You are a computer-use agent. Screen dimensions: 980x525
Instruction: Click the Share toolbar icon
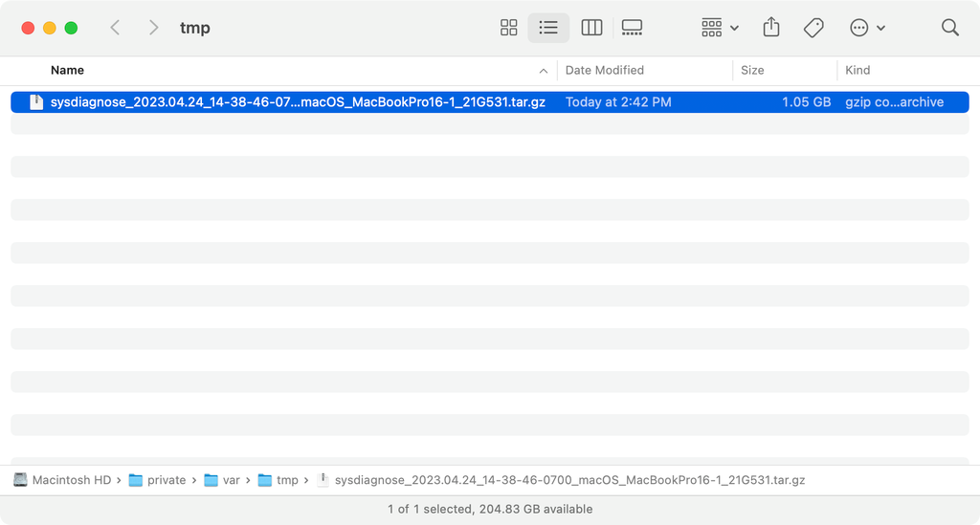tap(771, 28)
